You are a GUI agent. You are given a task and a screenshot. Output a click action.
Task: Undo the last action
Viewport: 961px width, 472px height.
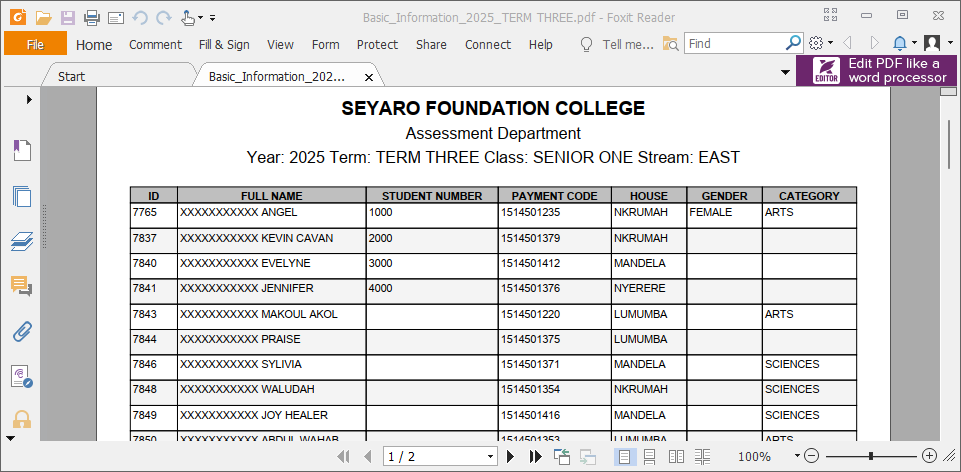pos(140,18)
